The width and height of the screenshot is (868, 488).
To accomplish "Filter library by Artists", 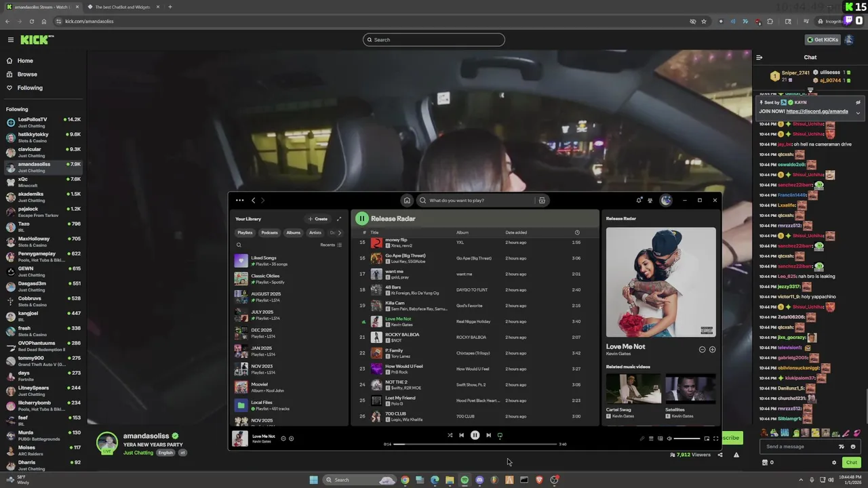I will click(315, 232).
